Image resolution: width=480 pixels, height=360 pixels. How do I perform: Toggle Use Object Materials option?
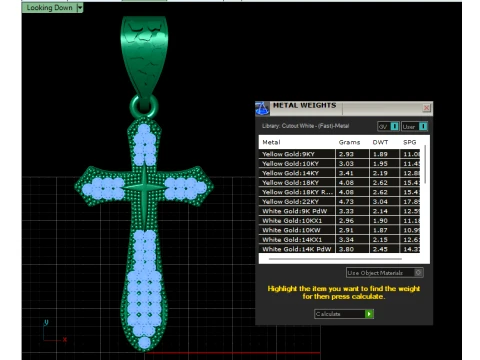point(385,273)
